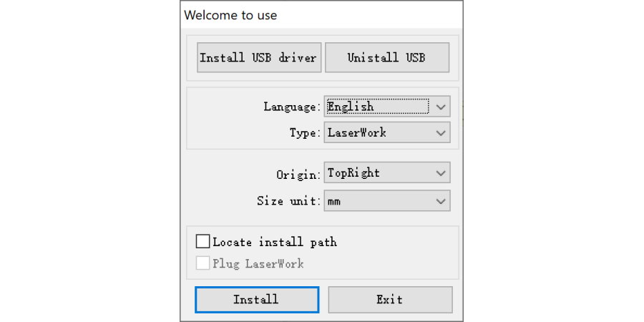The image size is (644, 322).
Task: Select the English value in Language field
Action: (351, 107)
